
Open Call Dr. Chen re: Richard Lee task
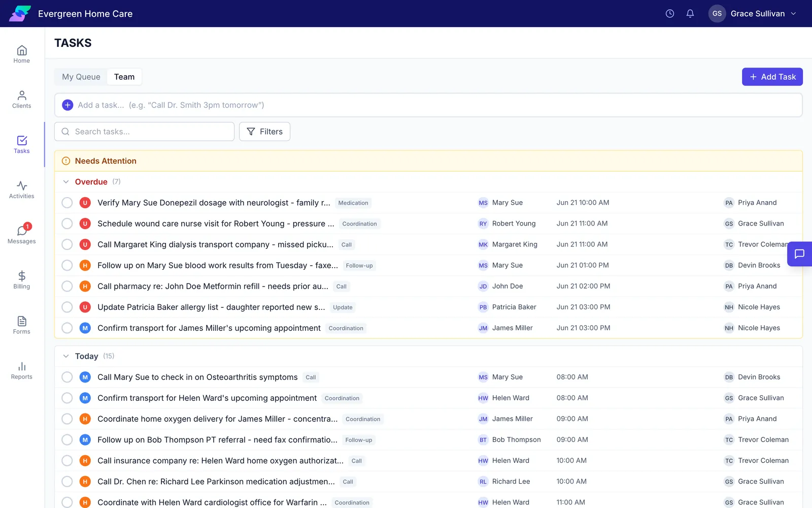pyautogui.click(x=216, y=482)
